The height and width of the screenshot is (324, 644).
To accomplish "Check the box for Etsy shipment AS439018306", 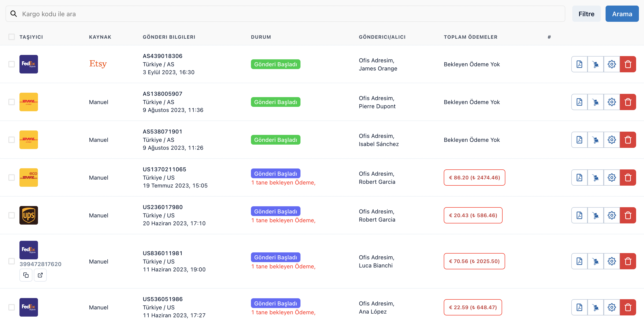I will (x=12, y=64).
